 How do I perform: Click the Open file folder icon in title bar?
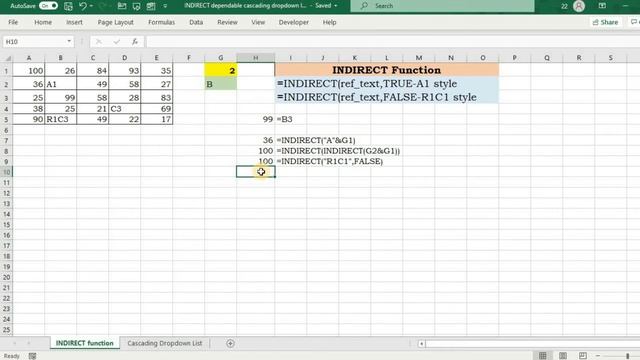coord(122,6)
